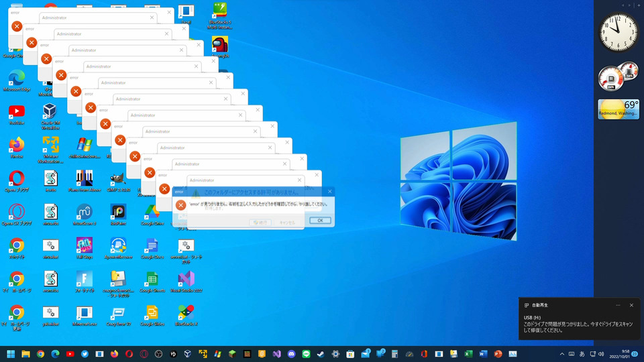Select the BlueStacks X desktop icon
The height and width of the screenshot is (362, 644).
pyautogui.click(x=186, y=316)
